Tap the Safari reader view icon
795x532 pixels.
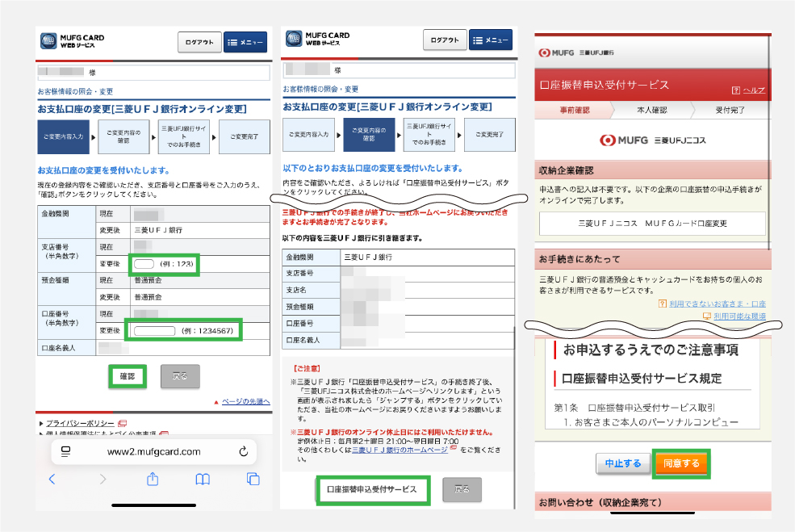pos(65,451)
